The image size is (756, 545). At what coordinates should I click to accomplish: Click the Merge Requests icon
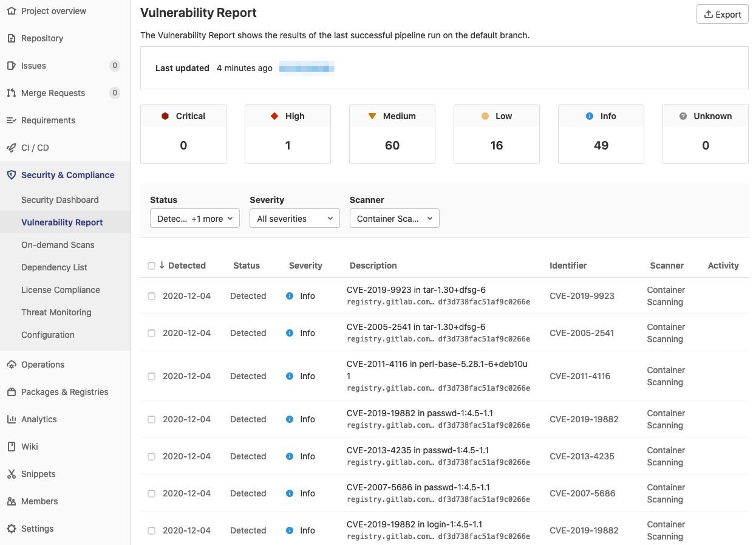pos(11,93)
